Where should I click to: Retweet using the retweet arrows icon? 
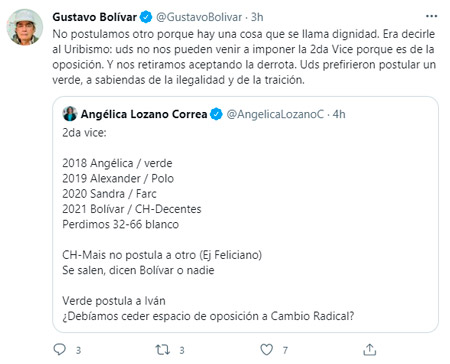tap(163, 350)
